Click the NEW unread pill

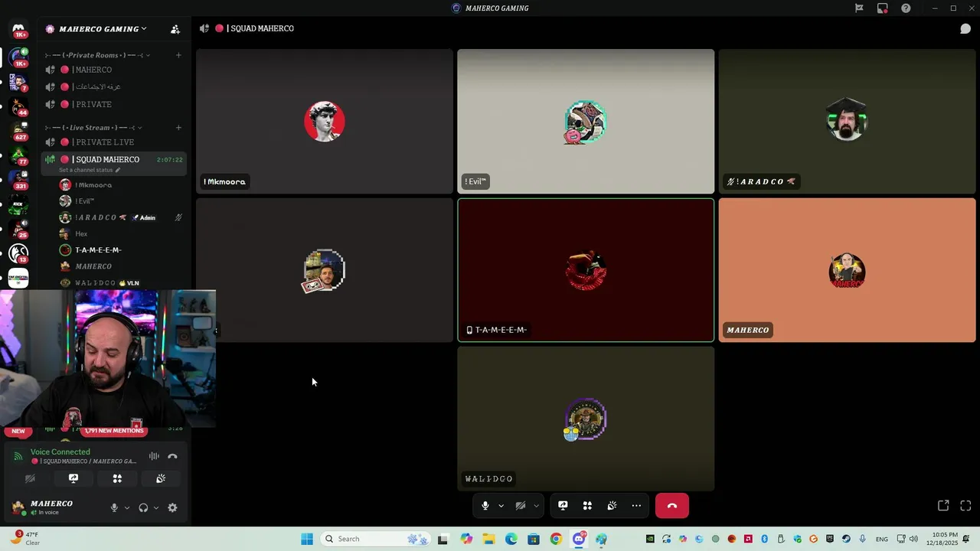pos(18,431)
